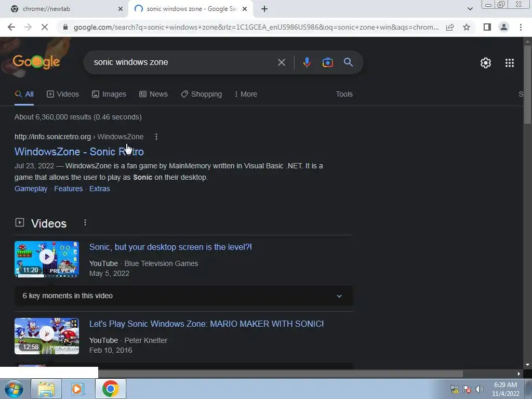Expand tab search dropdown arrow
Screen dimensions: 532x399
click(x=470, y=9)
